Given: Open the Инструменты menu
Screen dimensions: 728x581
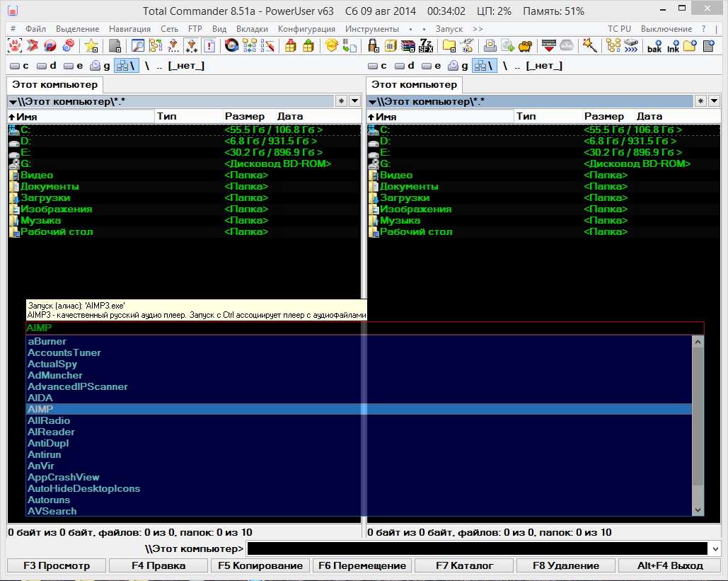Looking at the screenshot, I should pyautogui.click(x=372, y=29).
